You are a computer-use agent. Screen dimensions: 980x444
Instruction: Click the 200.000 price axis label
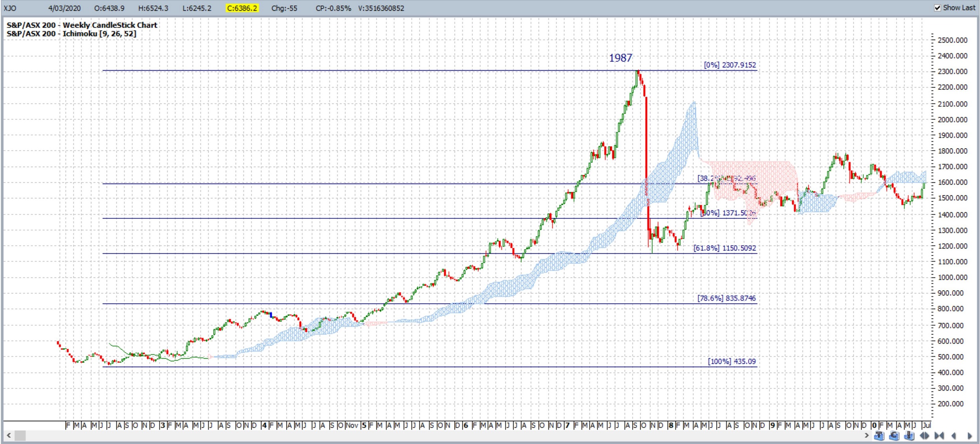950,404
